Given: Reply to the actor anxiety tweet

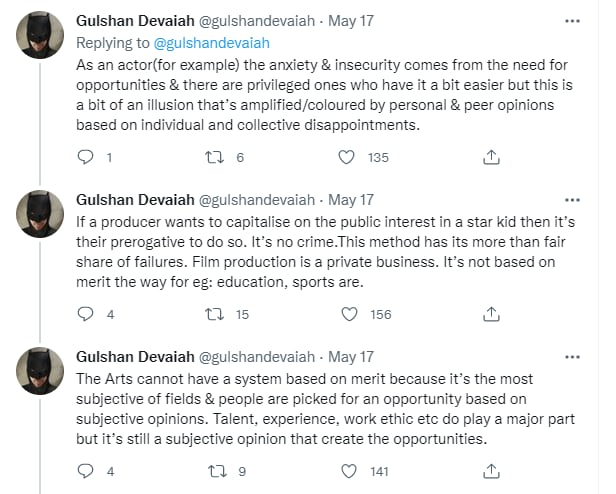Looking at the screenshot, I should coord(85,157).
